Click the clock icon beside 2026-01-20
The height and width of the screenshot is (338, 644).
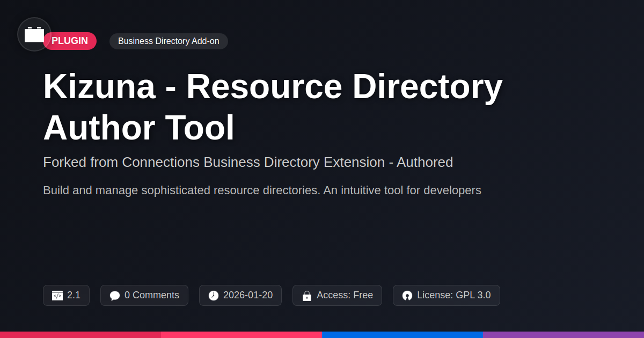pyautogui.click(x=214, y=296)
